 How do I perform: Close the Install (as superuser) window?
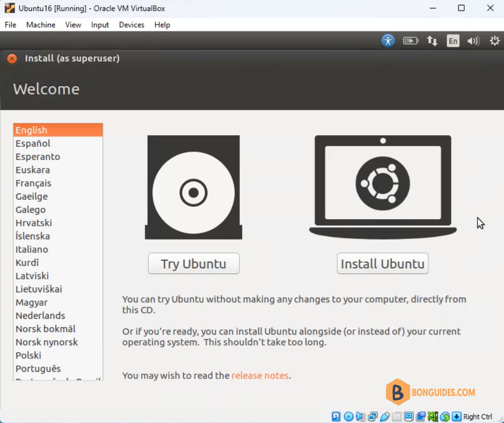click(x=12, y=59)
